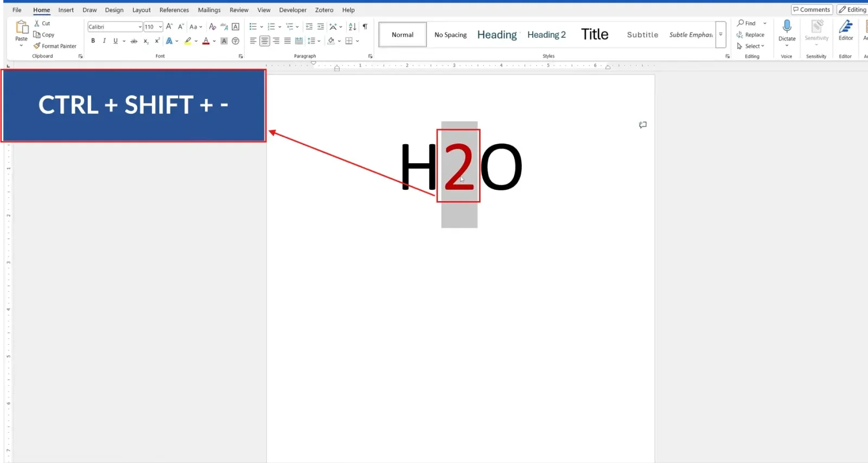Expand the Paste options arrow
The width and height of the screenshot is (868, 463).
pos(21,46)
